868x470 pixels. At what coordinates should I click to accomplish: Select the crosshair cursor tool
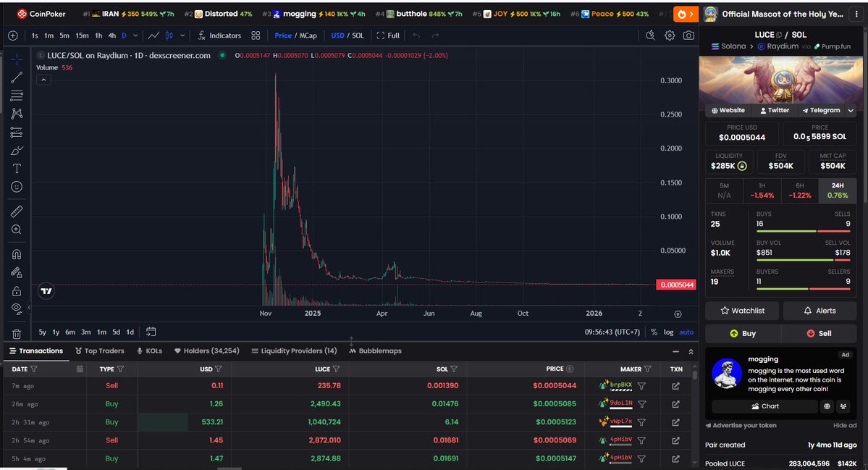[x=17, y=59]
